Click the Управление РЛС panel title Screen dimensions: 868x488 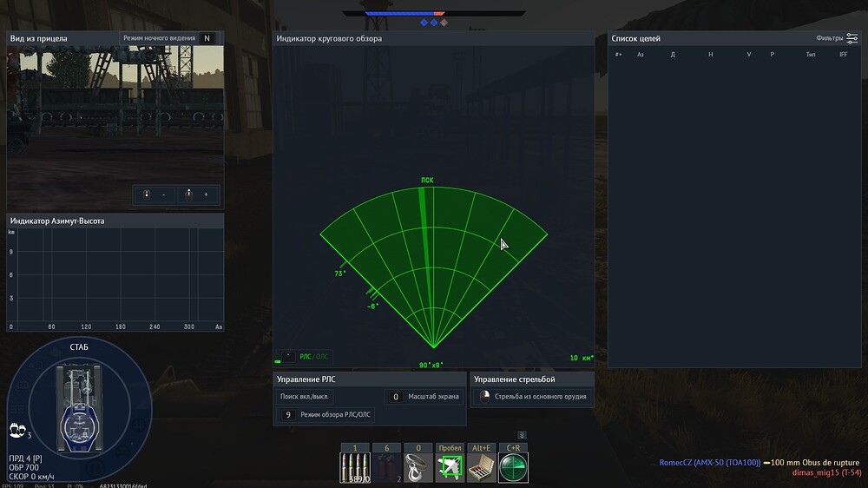coord(306,379)
